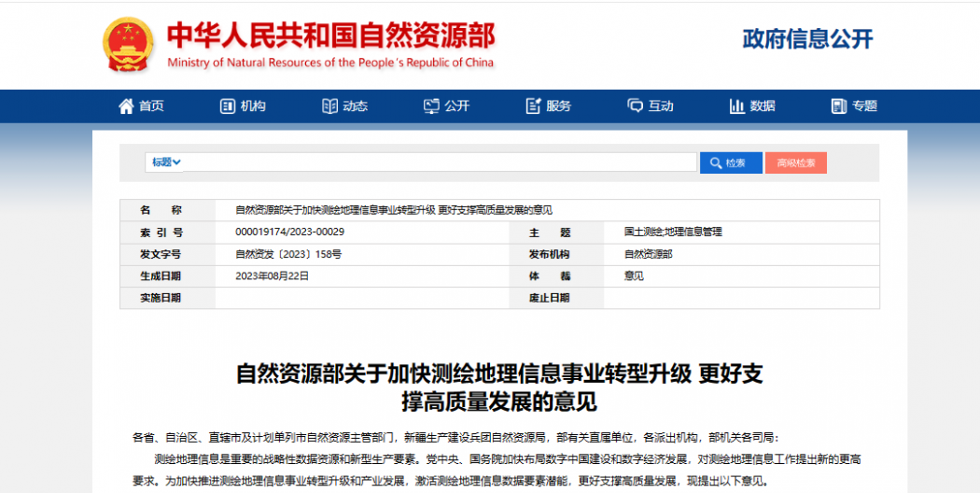
Task: Click the topic value 国土测绘;地理信息管理
Action: coord(673,232)
